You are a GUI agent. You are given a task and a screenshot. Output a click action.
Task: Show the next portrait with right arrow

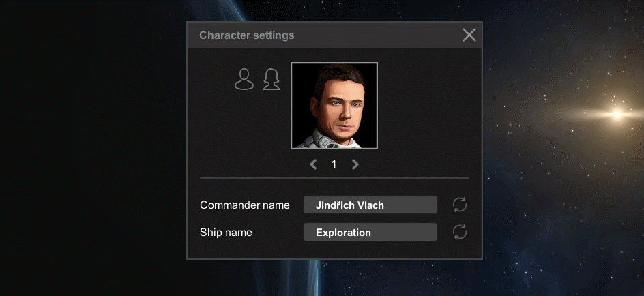pos(355,164)
